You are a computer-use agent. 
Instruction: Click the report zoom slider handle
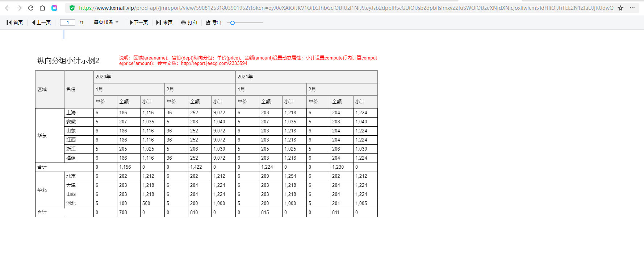pos(233,23)
